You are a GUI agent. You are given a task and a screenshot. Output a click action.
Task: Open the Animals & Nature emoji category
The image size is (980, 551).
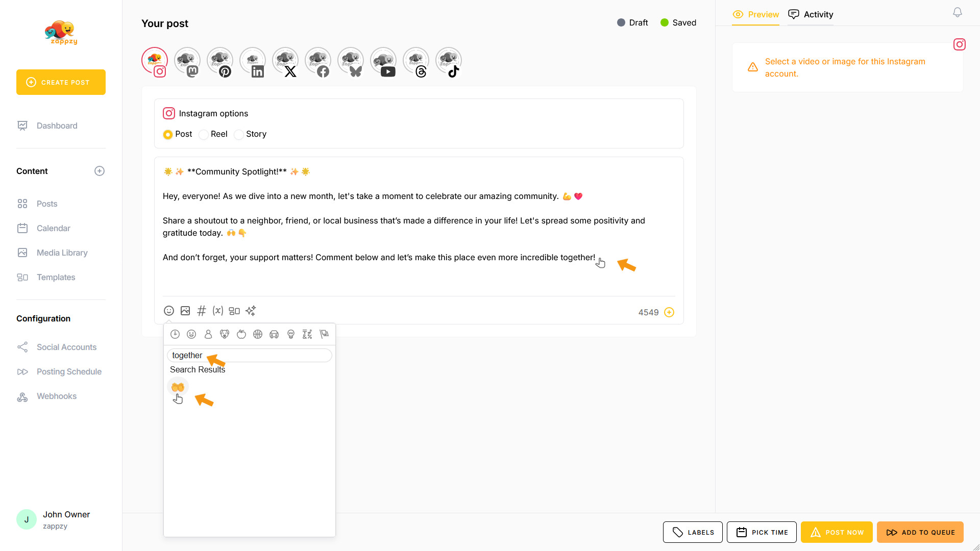click(225, 334)
